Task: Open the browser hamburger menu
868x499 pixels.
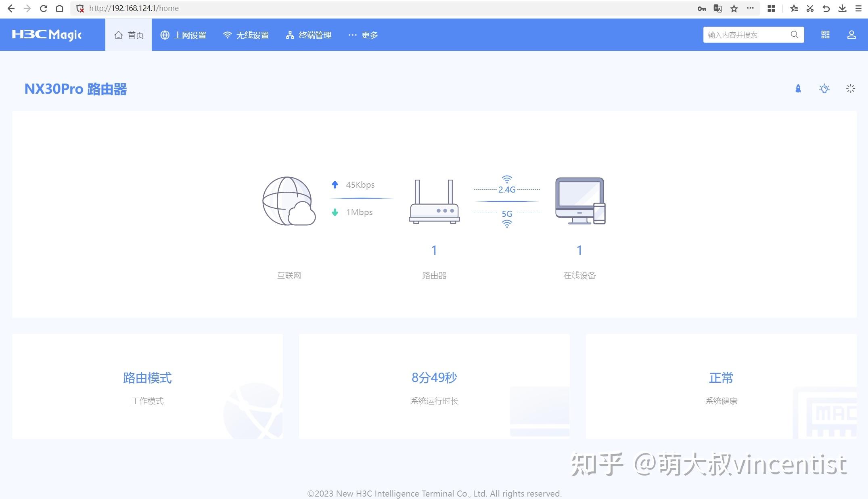Action: 858,8
